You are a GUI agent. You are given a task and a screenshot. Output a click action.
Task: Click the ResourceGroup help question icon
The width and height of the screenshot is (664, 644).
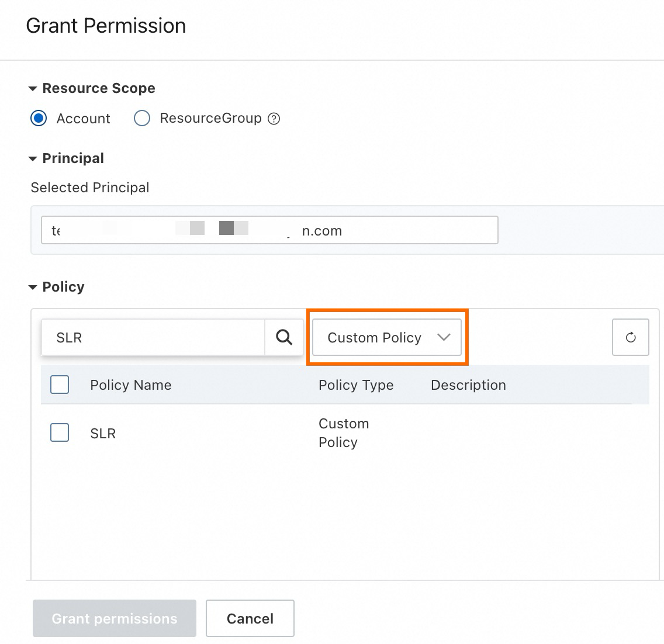(274, 119)
